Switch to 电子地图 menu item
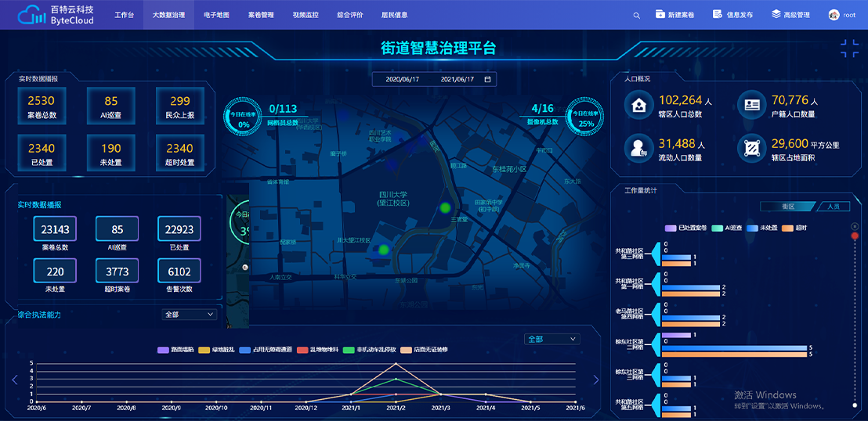Image resolution: width=868 pixels, height=421 pixels. tap(216, 15)
